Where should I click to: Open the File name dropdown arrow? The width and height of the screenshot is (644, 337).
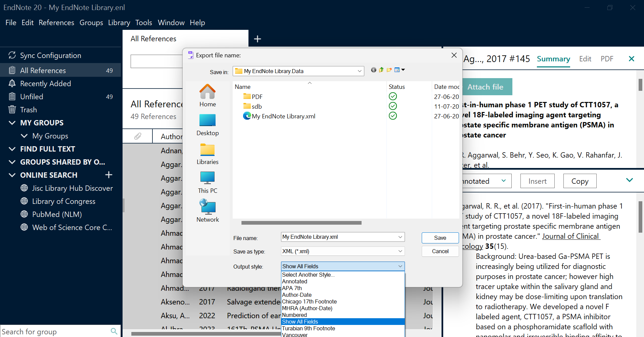pyautogui.click(x=400, y=237)
